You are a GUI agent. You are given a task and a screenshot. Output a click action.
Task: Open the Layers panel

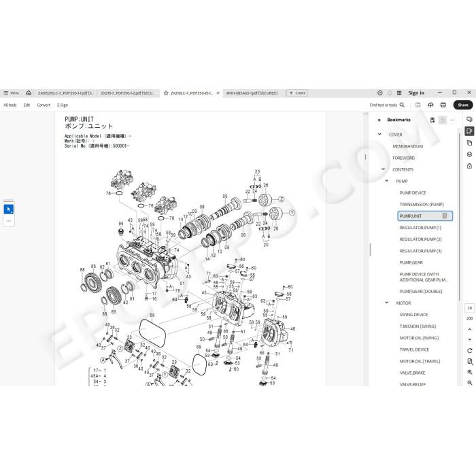[469, 154]
